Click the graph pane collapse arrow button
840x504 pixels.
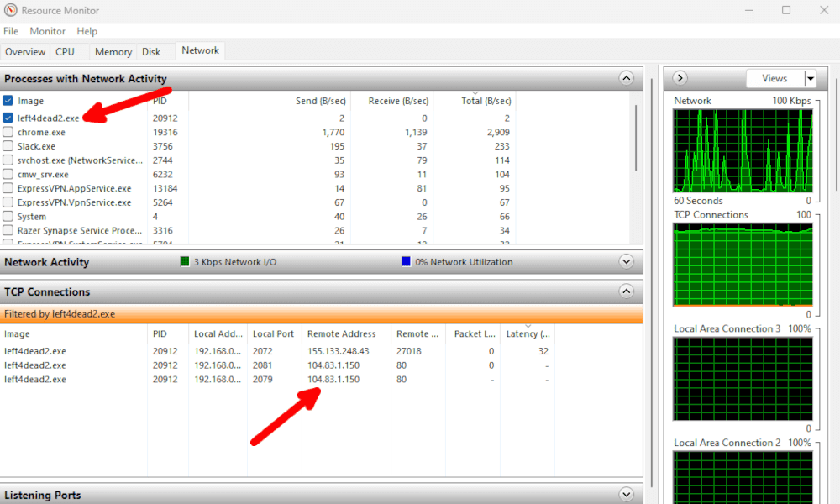(680, 78)
